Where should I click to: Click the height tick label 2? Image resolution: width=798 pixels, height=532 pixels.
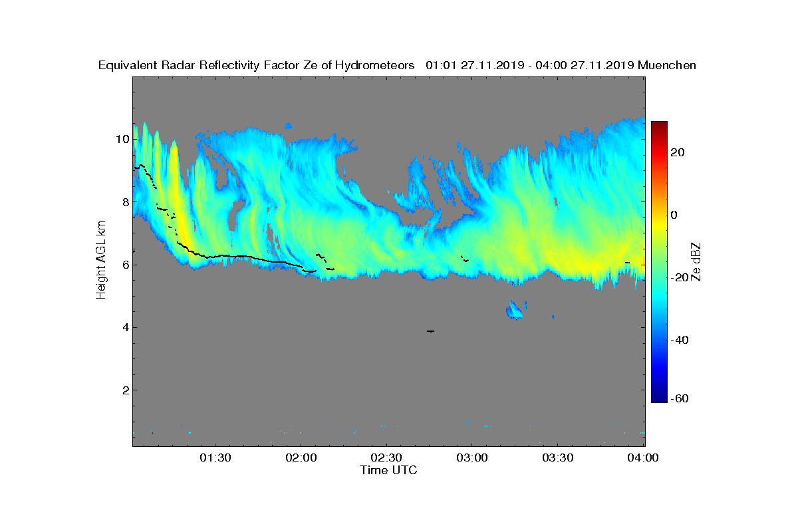pyautogui.click(x=124, y=390)
